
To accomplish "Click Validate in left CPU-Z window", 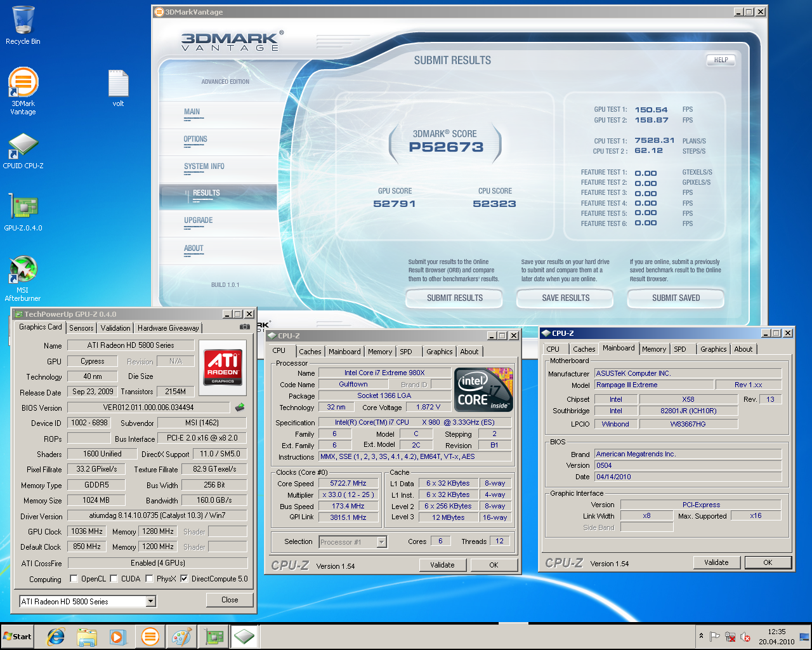I will click(442, 565).
